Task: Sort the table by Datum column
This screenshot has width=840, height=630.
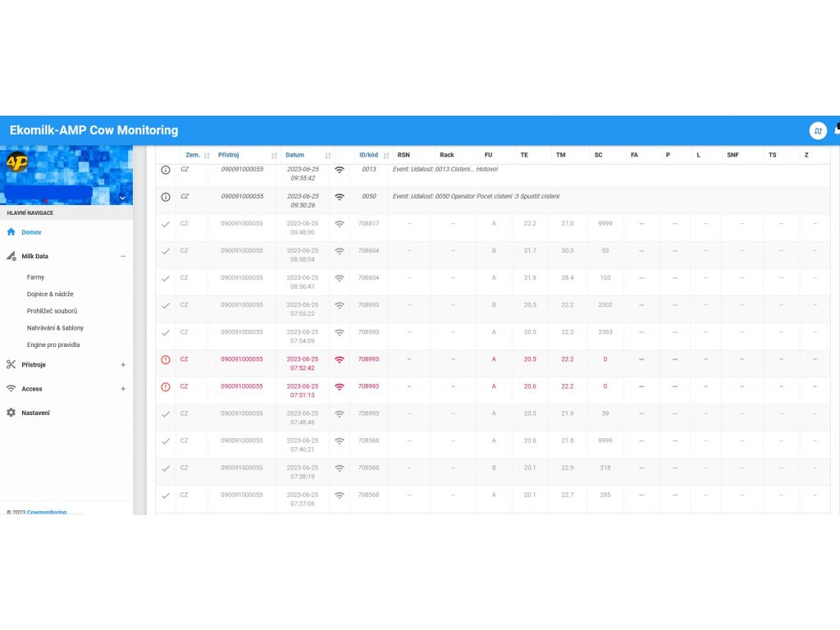Action: point(295,155)
